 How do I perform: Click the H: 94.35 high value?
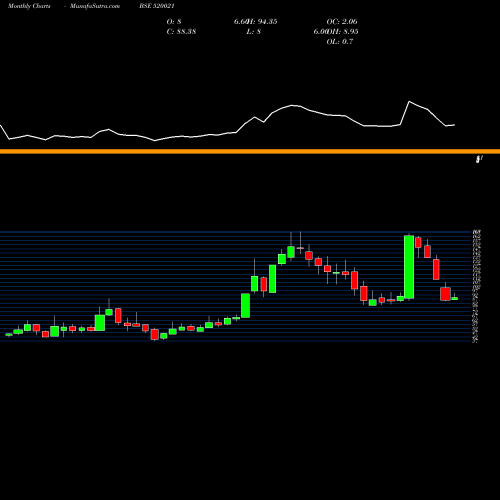[x=263, y=22]
